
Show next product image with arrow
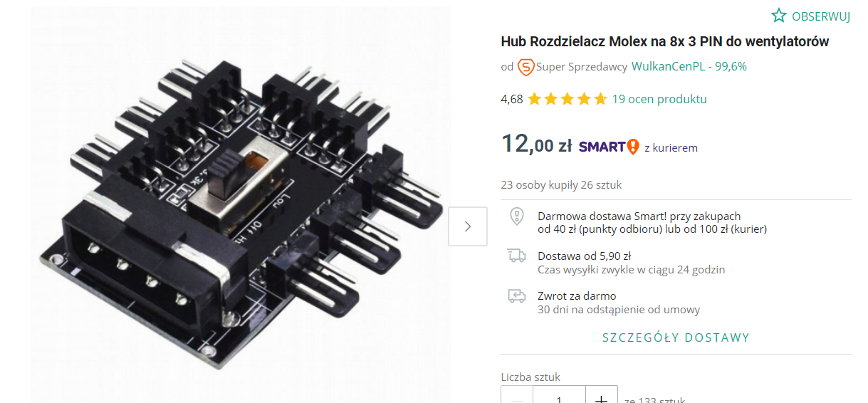(468, 226)
